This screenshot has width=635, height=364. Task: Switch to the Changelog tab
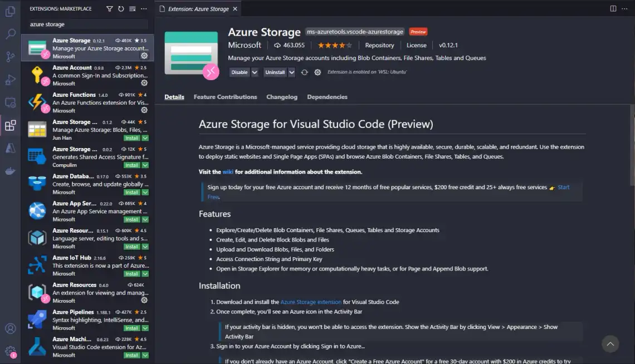tap(282, 97)
